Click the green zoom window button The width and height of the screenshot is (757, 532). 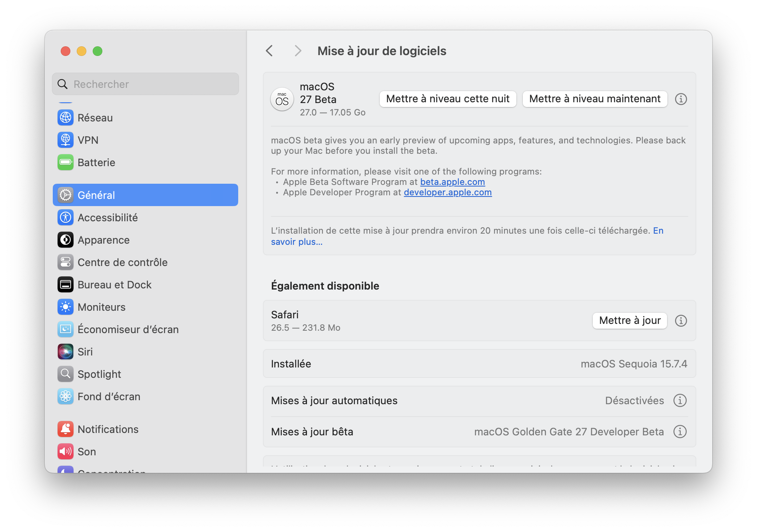click(98, 51)
